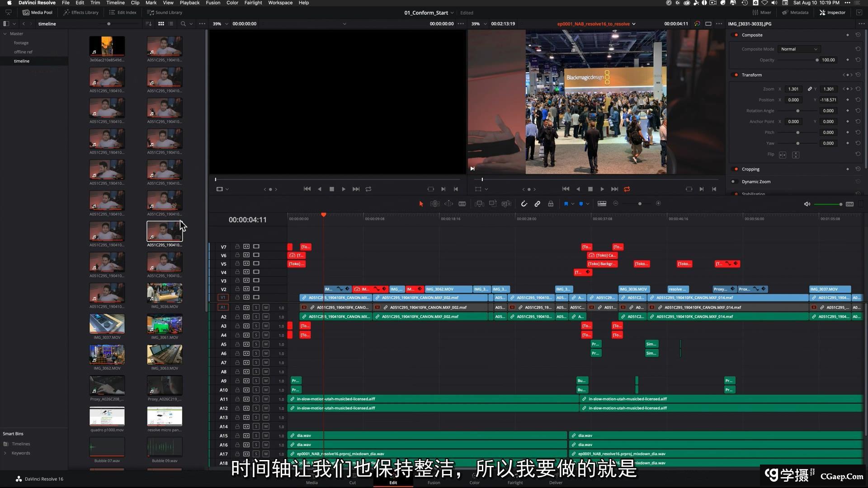Mute audio track A3
The width and height of the screenshot is (868, 488).
(x=266, y=326)
